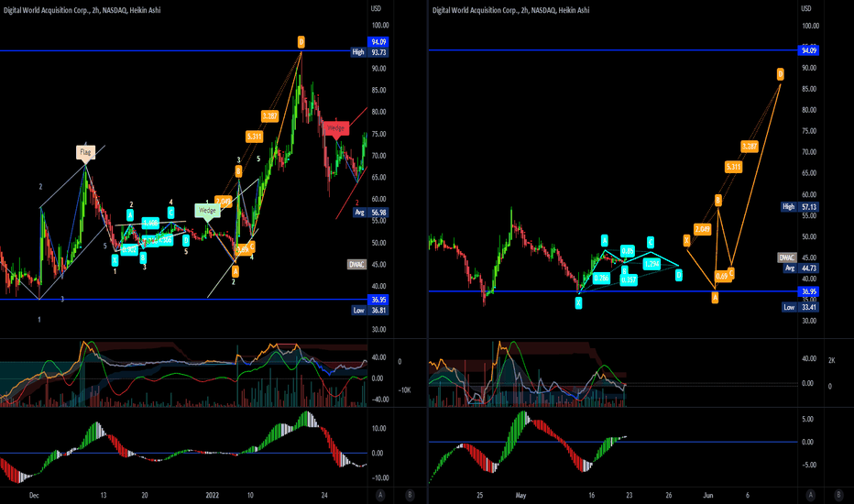
Task: Click the right chart's title symbol text
Action: click(x=511, y=10)
